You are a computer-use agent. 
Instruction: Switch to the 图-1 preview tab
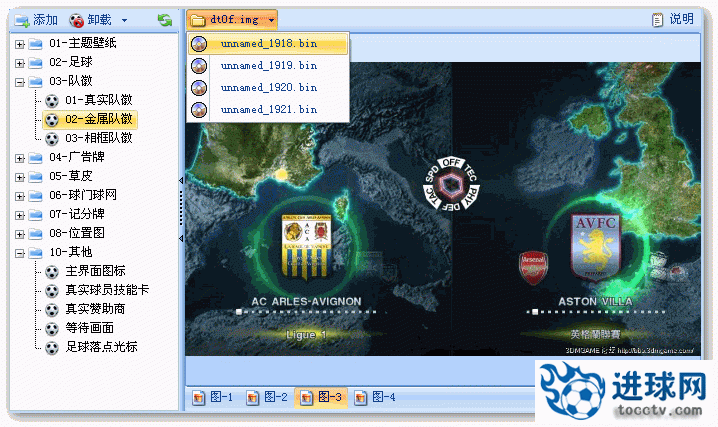(212, 397)
